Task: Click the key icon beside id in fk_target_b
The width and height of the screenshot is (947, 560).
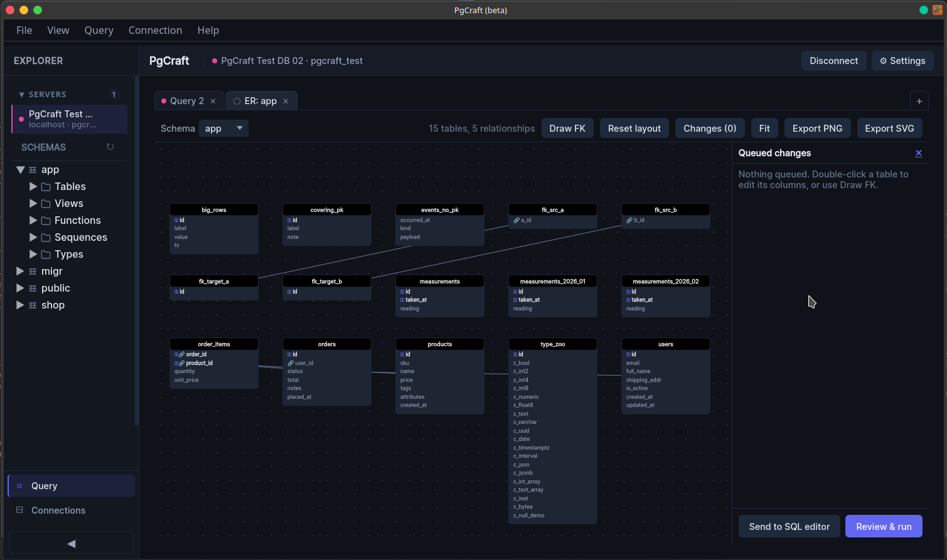Action: click(x=289, y=292)
